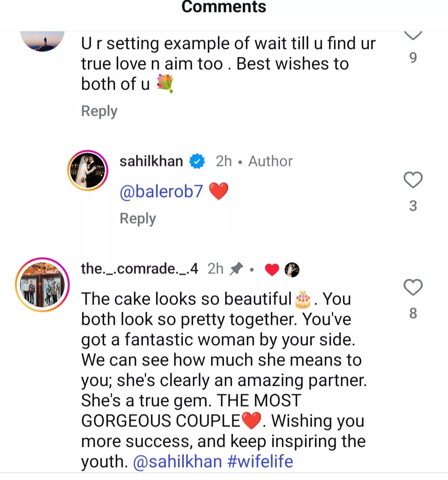The width and height of the screenshot is (448, 480).
Task: View the 9 likes on the top comment
Action: click(x=413, y=57)
